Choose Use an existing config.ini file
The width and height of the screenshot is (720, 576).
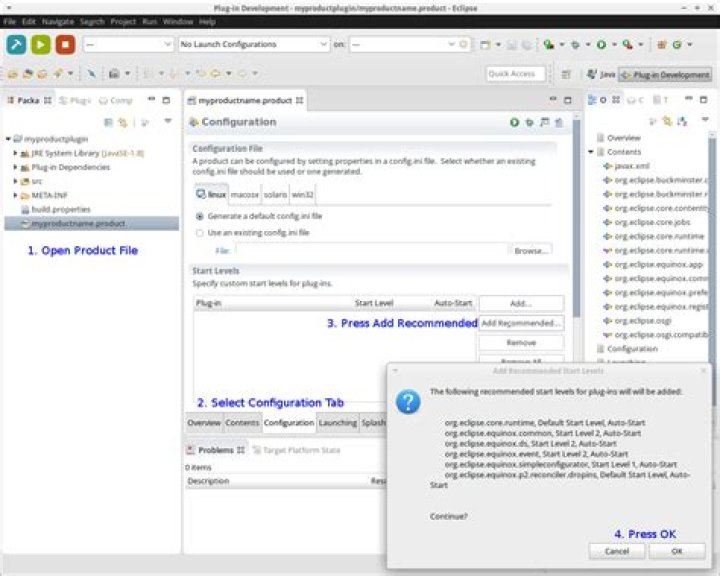pyautogui.click(x=253, y=233)
